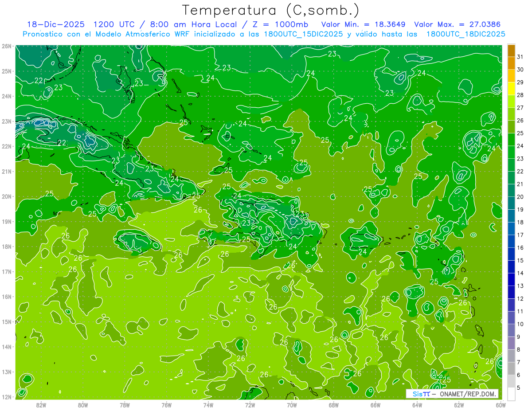This screenshot has height=411, width=532.
Task: Click the 20N latitude axis label
Action: point(7,196)
